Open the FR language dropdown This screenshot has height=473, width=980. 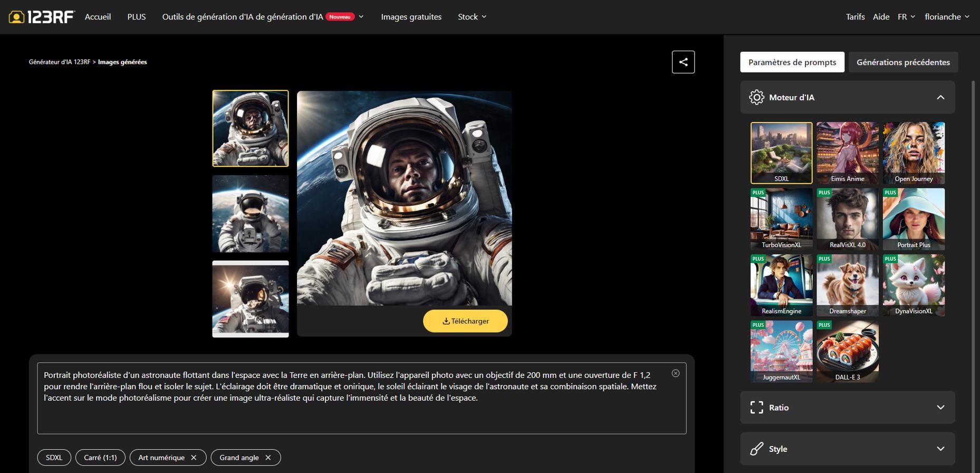coord(906,17)
